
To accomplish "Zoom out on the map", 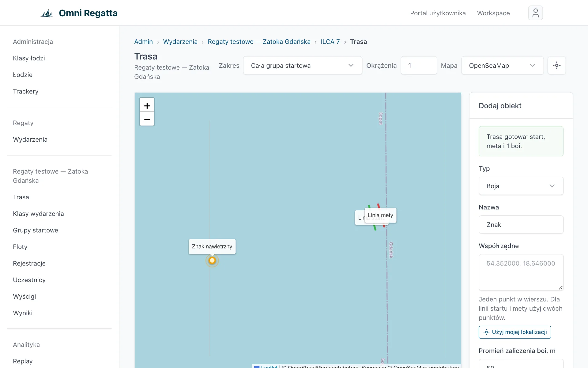I will (147, 119).
